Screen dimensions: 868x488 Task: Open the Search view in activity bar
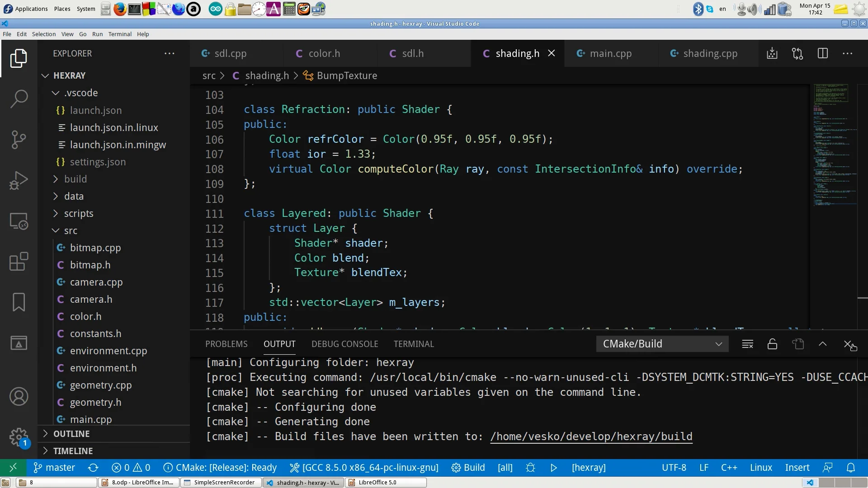[19, 99]
